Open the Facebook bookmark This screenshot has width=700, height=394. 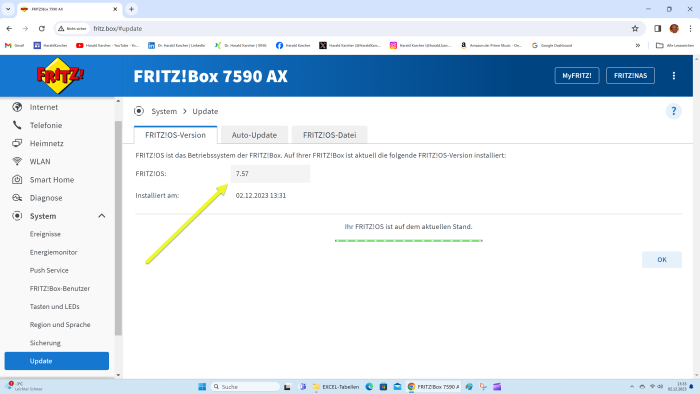point(293,46)
